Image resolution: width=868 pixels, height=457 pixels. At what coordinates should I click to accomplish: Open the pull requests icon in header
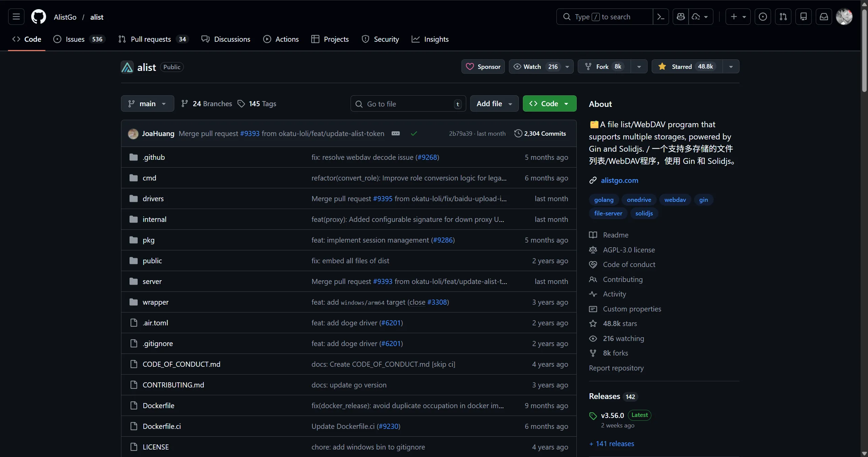pos(783,17)
